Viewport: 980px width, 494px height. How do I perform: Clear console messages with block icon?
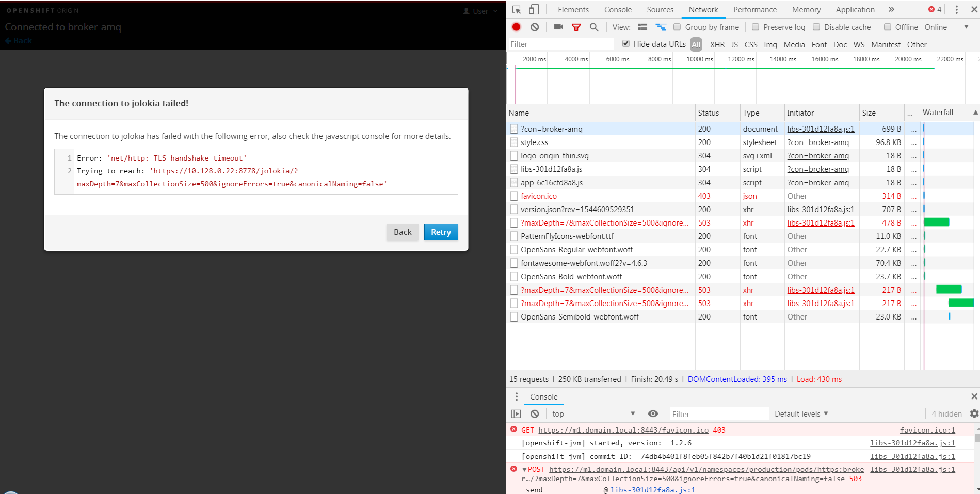[534, 413]
